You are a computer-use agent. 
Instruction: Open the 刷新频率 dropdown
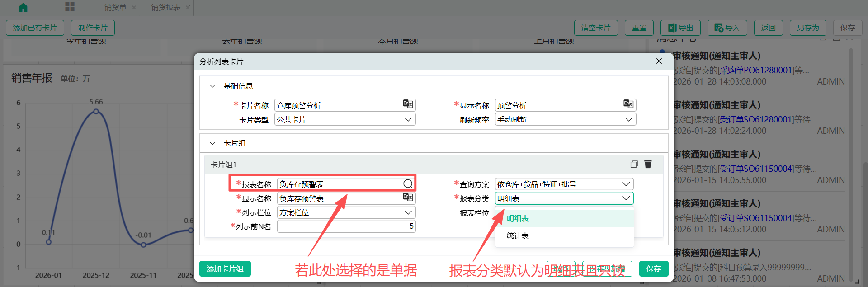628,119
